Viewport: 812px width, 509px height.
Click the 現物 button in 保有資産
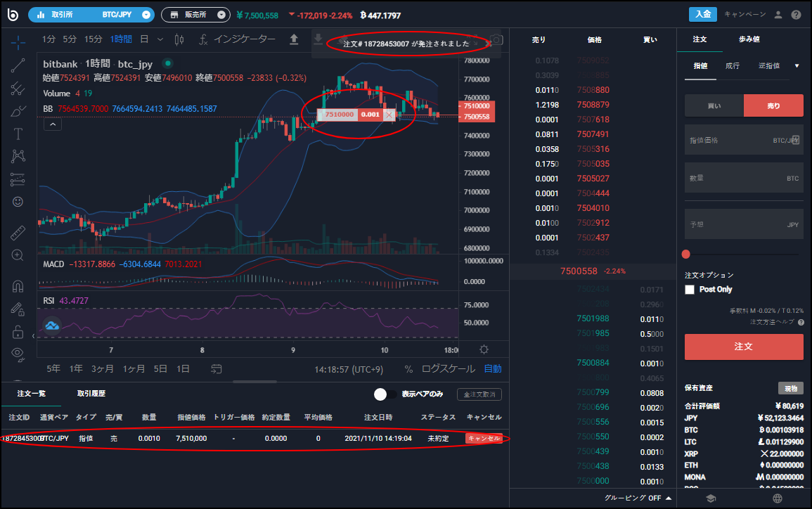point(791,388)
